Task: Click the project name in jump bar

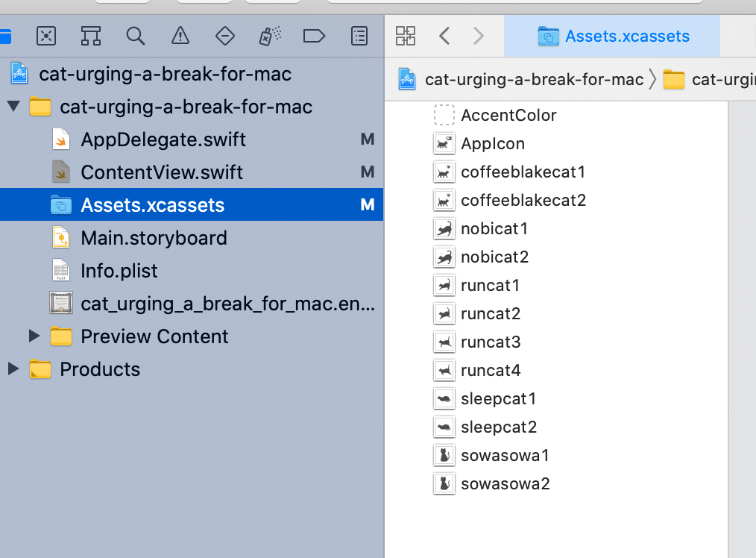Action: pos(534,79)
